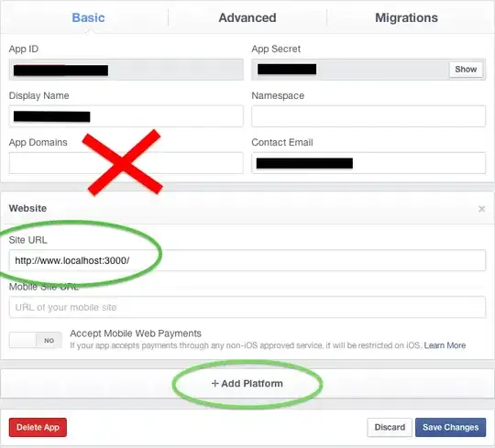Toggle the Accept Mobile Web Payments switch
495x448 pixels.
tap(36, 341)
